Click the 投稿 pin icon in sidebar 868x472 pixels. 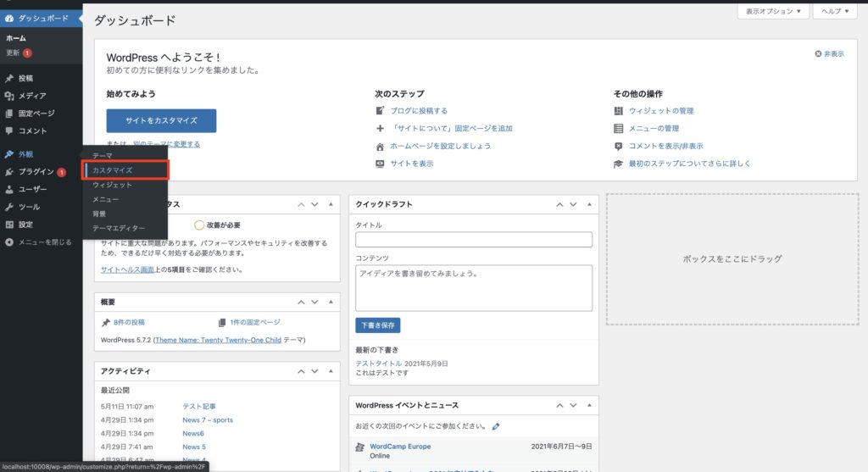coord(9,78)
